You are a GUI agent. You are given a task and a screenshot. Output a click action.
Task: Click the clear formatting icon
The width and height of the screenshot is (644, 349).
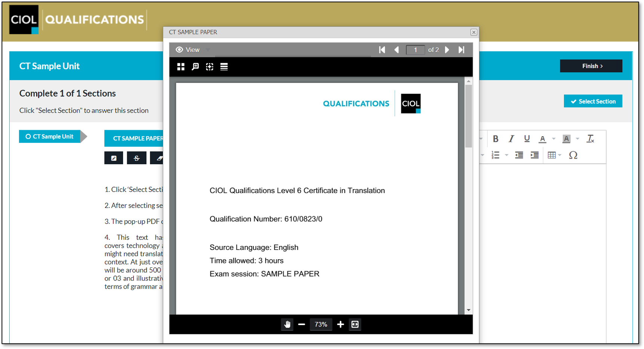tap(590, 139)
